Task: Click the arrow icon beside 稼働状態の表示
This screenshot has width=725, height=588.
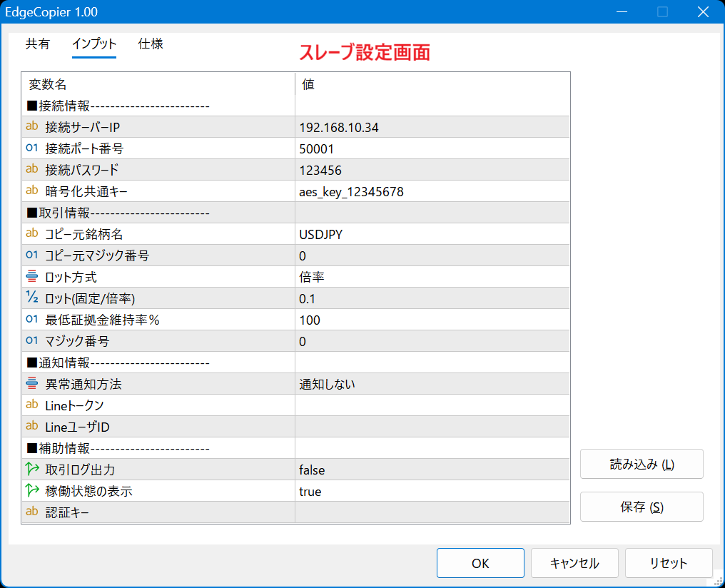Action: coord(32,490)
